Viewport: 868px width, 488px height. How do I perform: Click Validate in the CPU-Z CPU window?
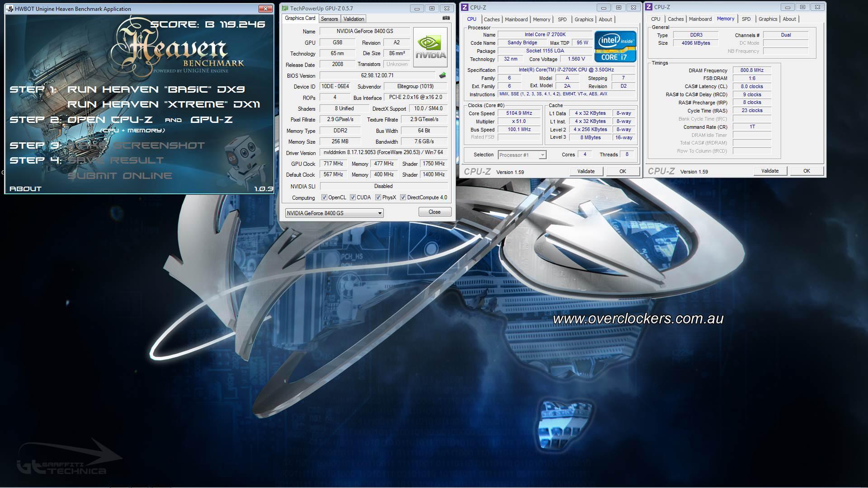[x=586, y=171]
